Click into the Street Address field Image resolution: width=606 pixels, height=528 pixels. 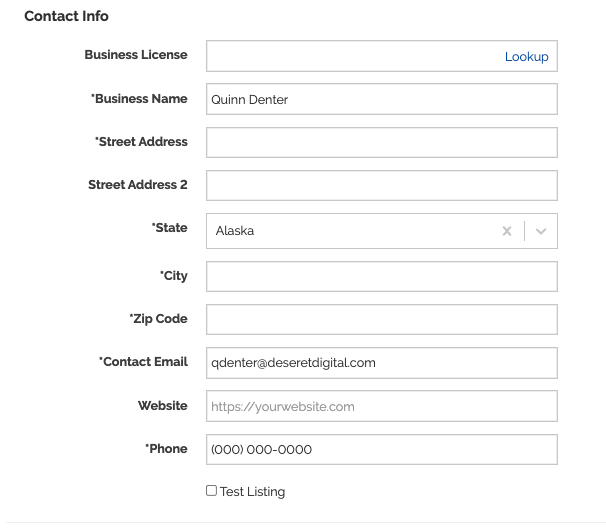(x=382, y=143)
